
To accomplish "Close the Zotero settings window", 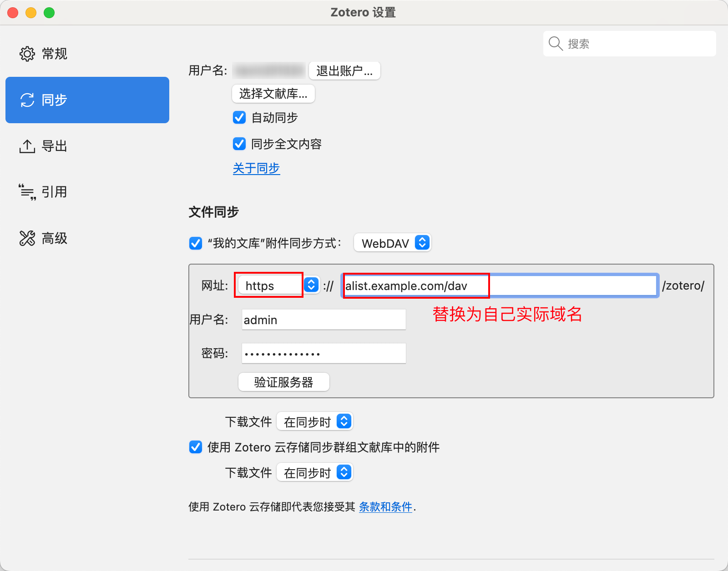I will (x=13, y=13).
